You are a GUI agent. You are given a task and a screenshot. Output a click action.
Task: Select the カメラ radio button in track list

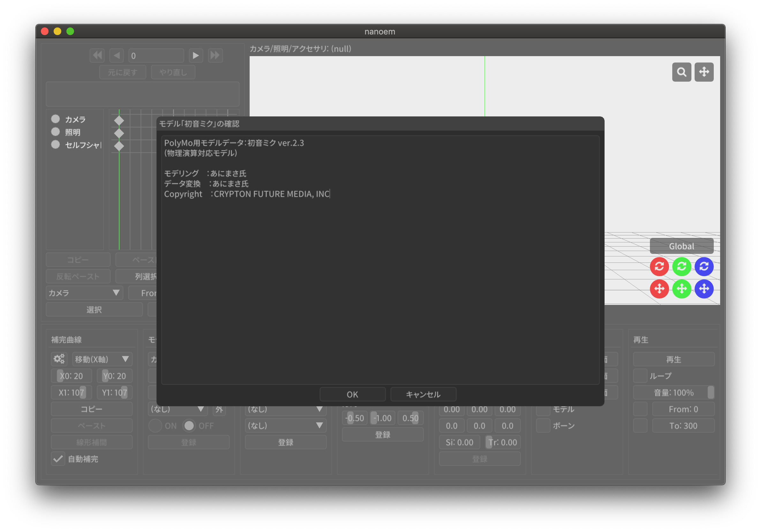tap(55, 119)
